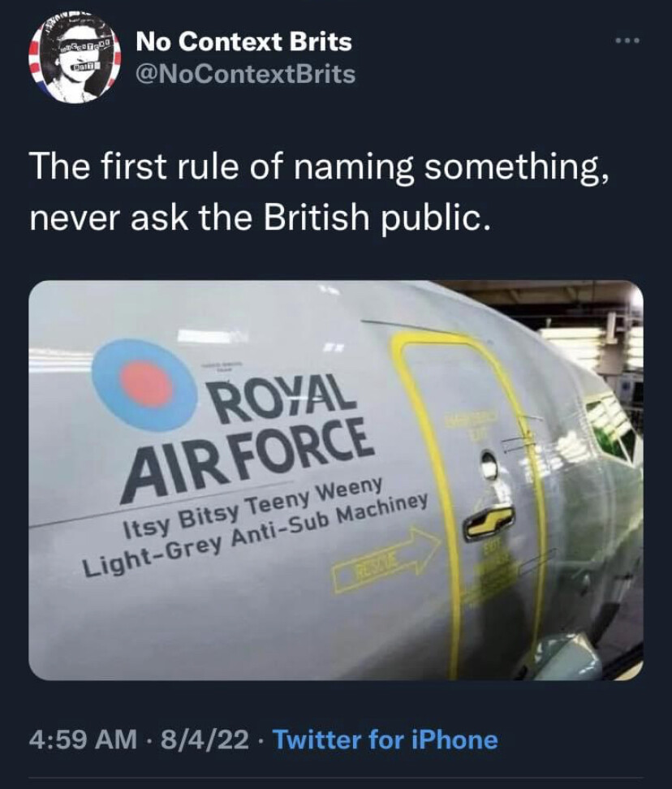Click the Twitter for iPhone source link

[x=385, y=739]
